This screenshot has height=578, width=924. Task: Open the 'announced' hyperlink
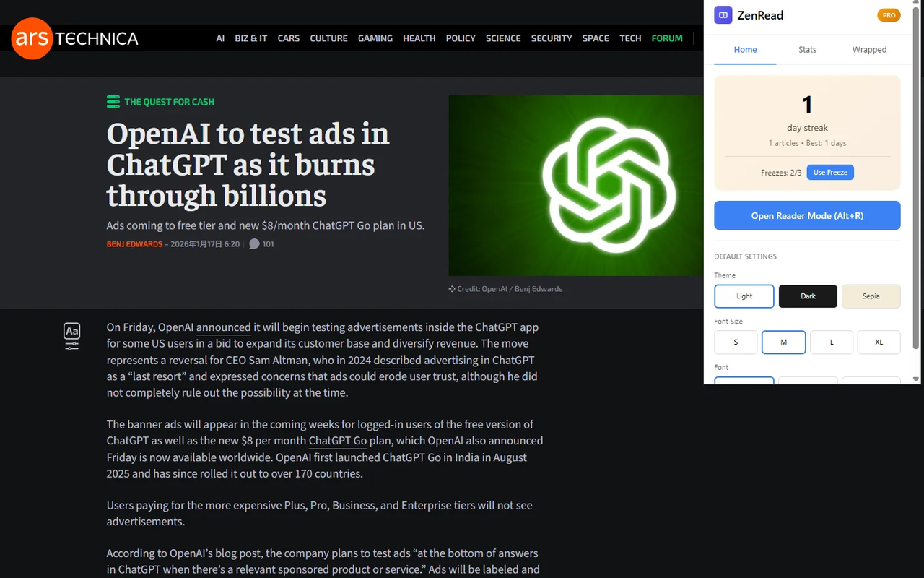tap(223, 327)
